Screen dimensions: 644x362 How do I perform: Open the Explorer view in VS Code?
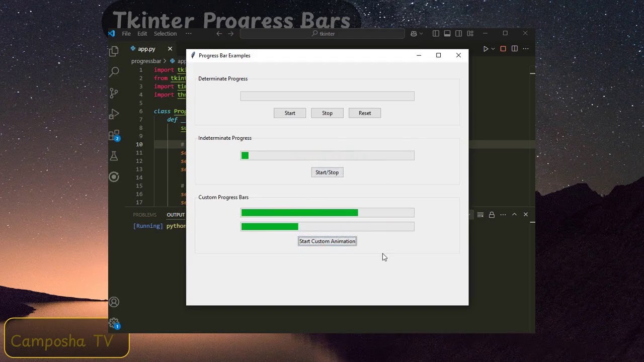[x=114, y=51]
